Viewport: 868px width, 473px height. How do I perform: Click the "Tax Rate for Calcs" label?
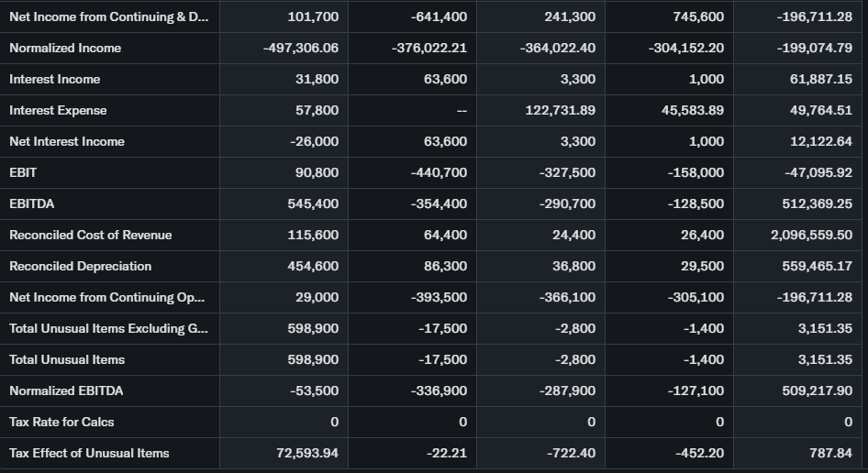(x=61, y=422)
